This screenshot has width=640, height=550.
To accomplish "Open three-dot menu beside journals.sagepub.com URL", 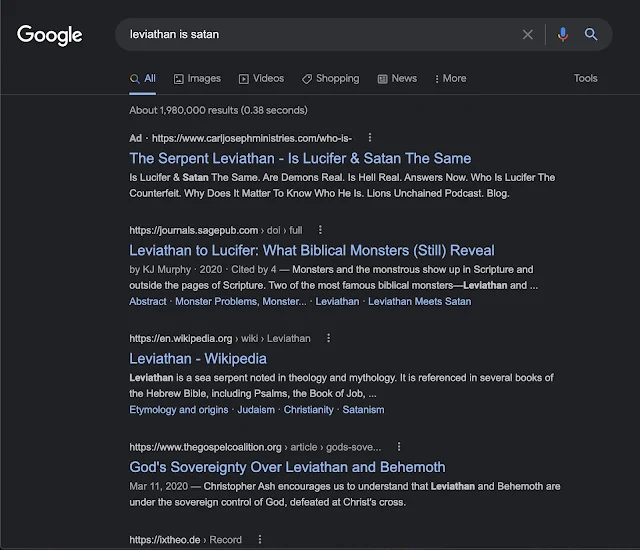I will point(320,230).
